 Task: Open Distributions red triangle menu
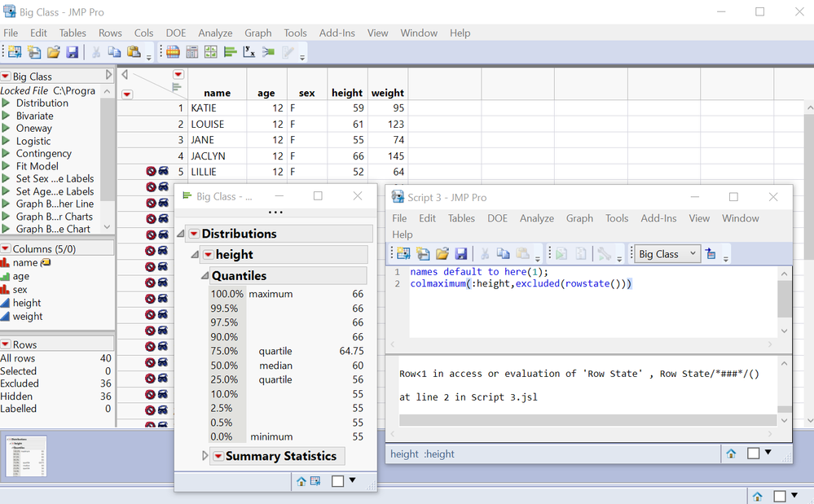(194, 234)
